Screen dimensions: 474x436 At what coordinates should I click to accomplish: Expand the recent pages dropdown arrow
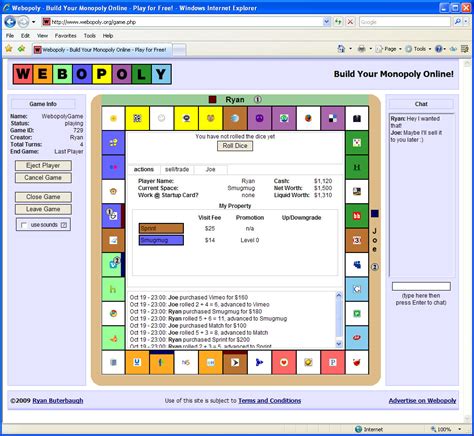click(33, 22)
